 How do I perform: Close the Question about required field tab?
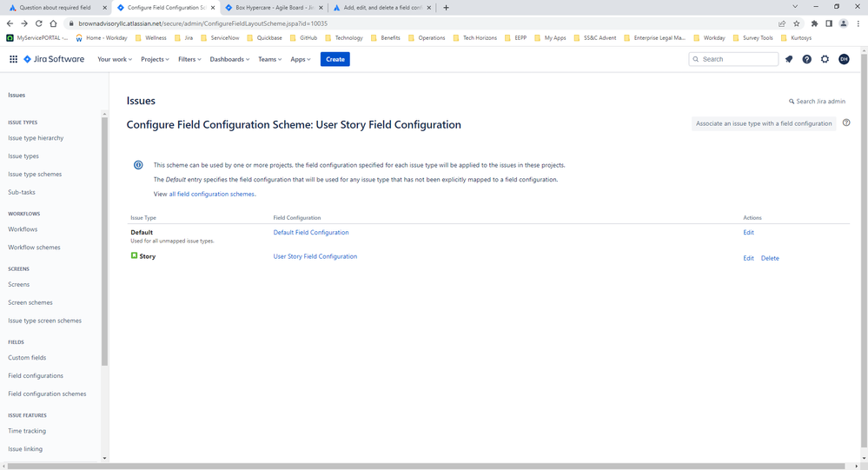104,8
